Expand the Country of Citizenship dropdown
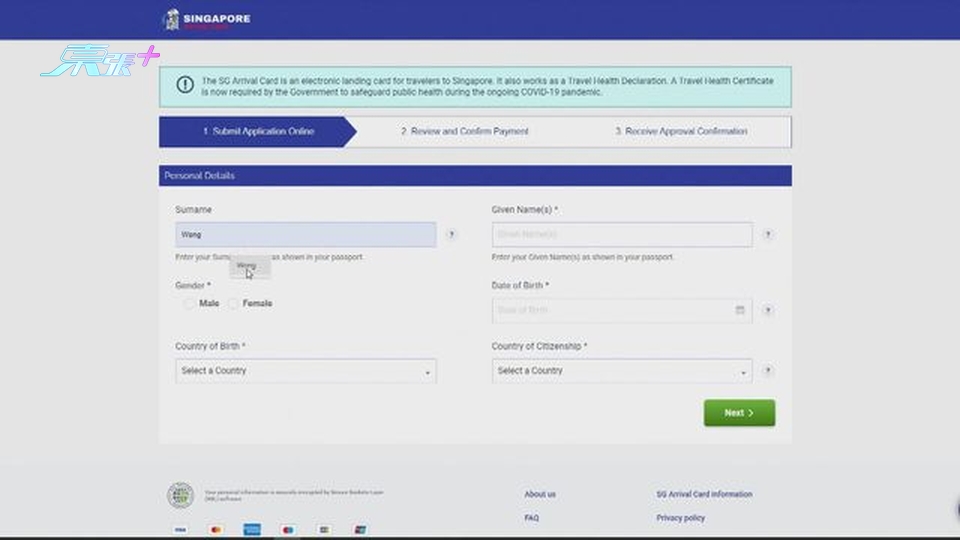The height and width of the screenshot is (540, 960). coord(621,371)
